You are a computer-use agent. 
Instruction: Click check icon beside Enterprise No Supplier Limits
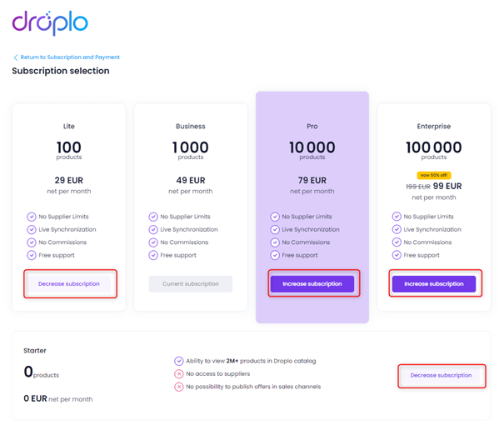point(397,217)
